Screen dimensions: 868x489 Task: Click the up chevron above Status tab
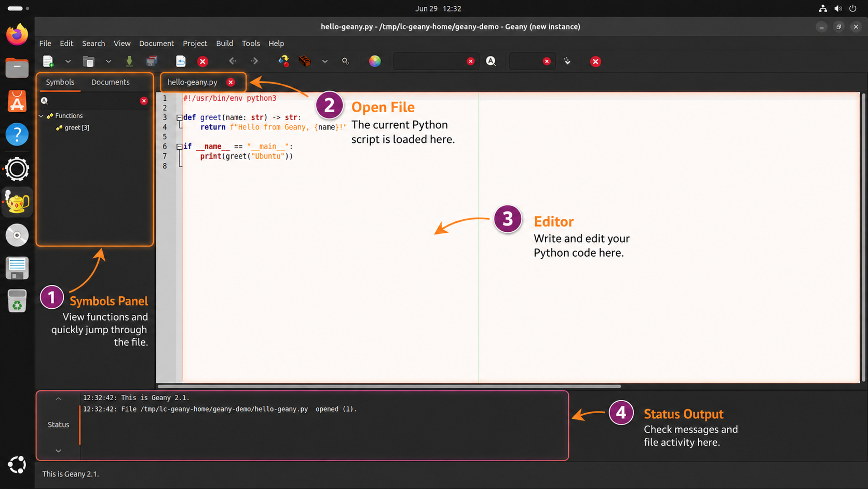tap(58, 399)
